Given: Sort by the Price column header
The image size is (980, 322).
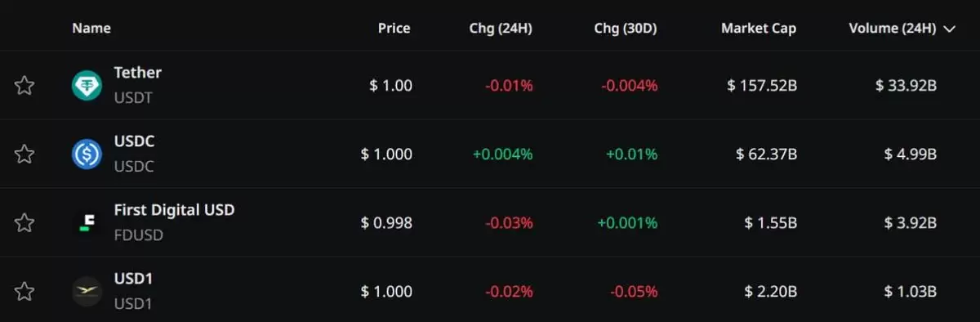Looking at the screenshot, I should tap(394, 29).
